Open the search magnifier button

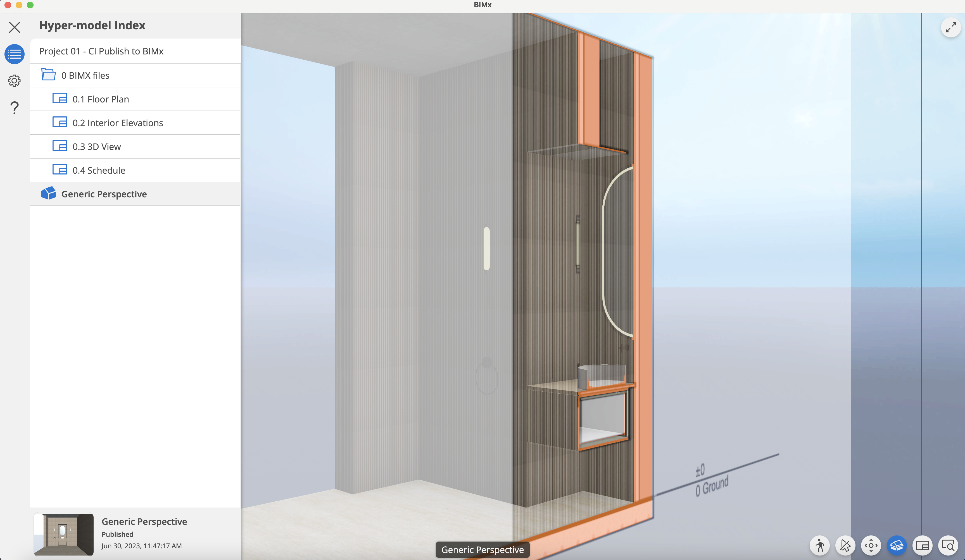(948, 545)
